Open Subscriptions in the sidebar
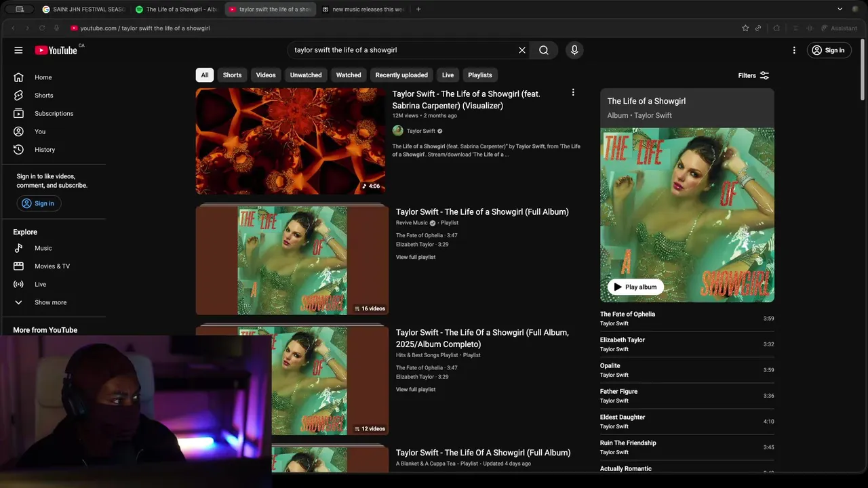This screenshot has height=488, width=868. 53,113
